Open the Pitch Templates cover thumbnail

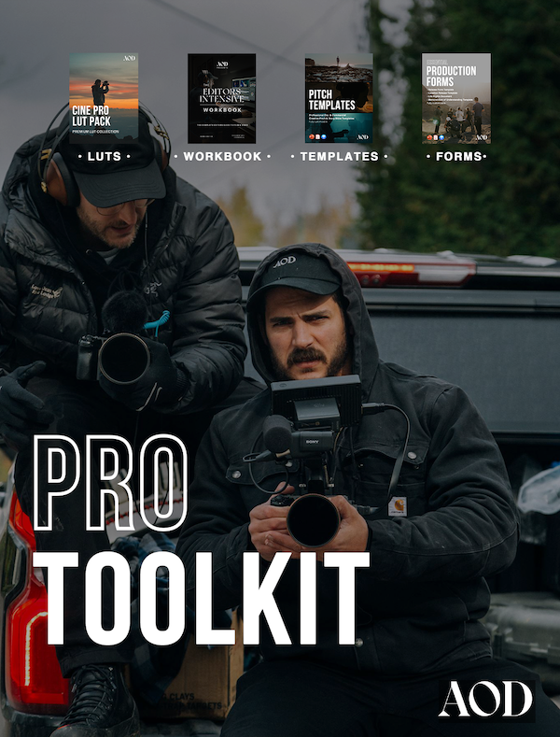(339, 98)
